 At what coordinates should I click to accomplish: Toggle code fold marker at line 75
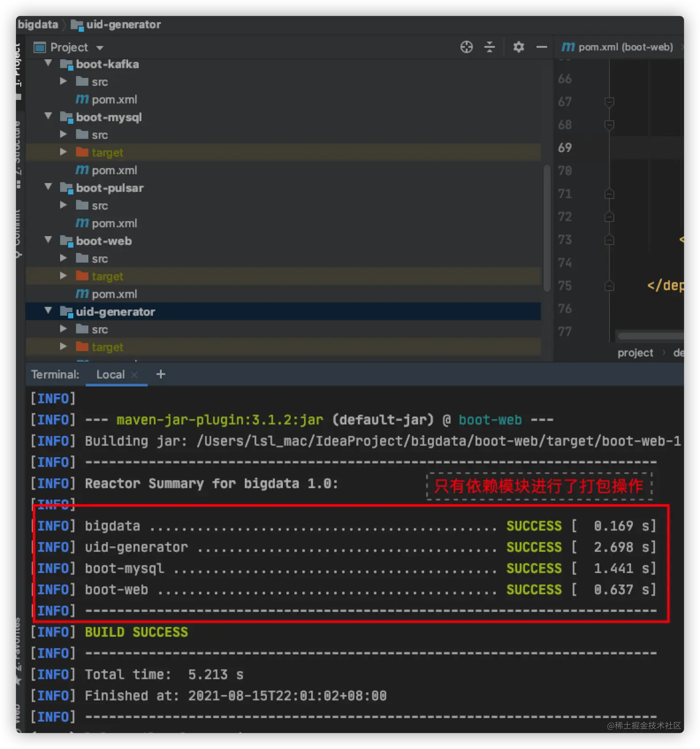(609, 286)
